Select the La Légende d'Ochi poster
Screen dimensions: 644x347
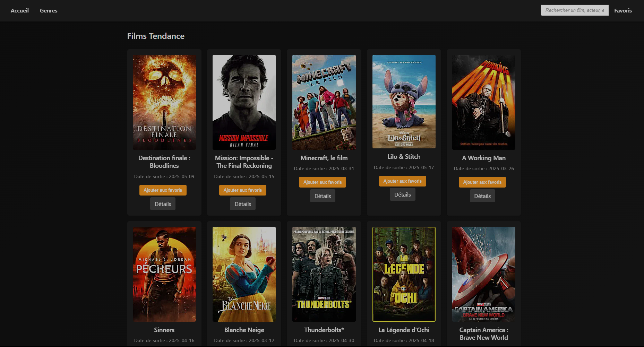pos(404,274)
